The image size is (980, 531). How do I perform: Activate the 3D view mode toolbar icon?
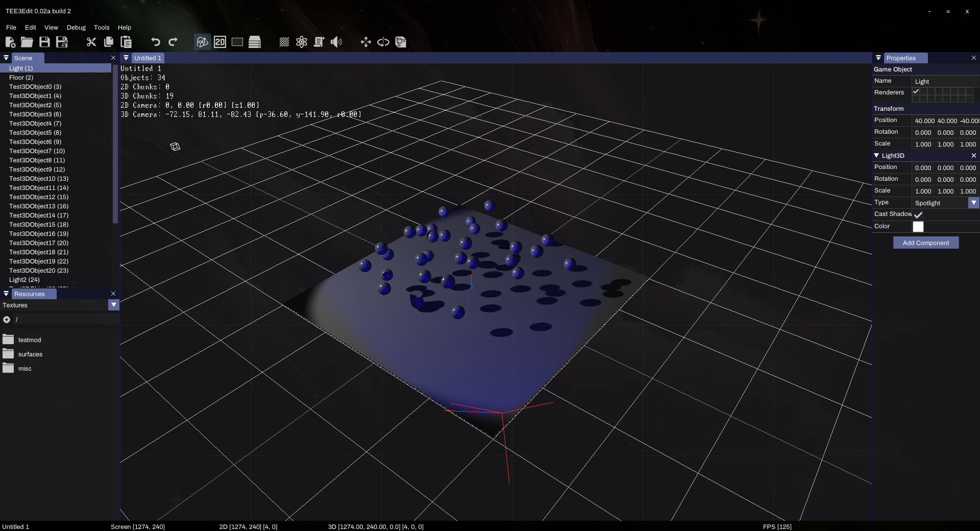coord(203,42)
